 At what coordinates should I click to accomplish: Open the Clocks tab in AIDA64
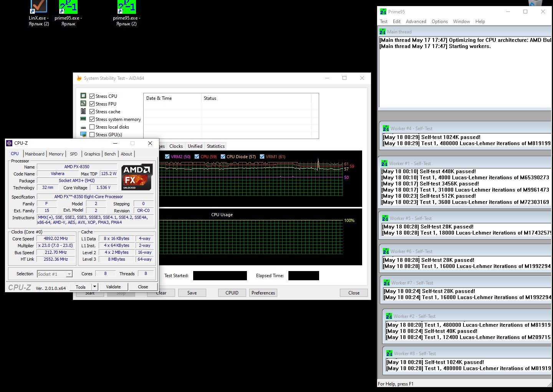(x=176, y=146)
